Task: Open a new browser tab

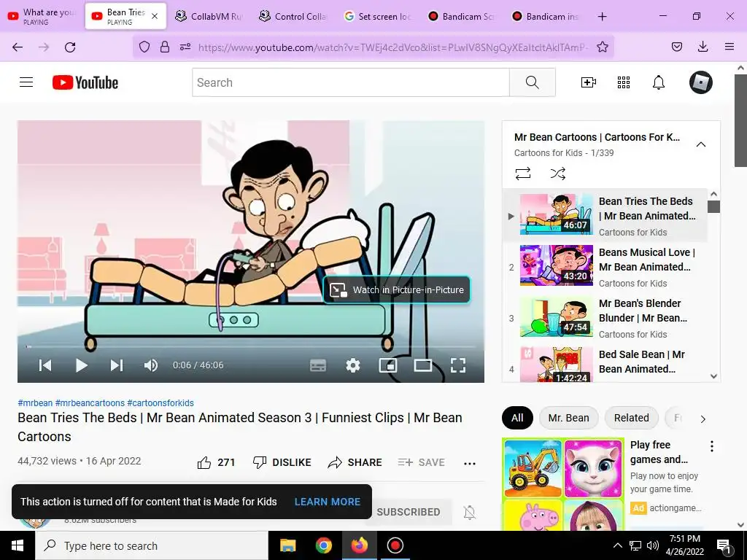Action: coord(602,16)
